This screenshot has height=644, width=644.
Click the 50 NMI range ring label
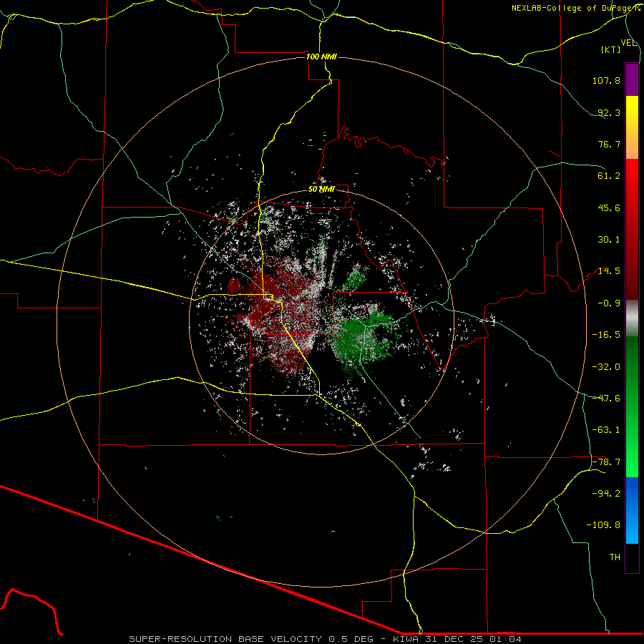[321, 190]
